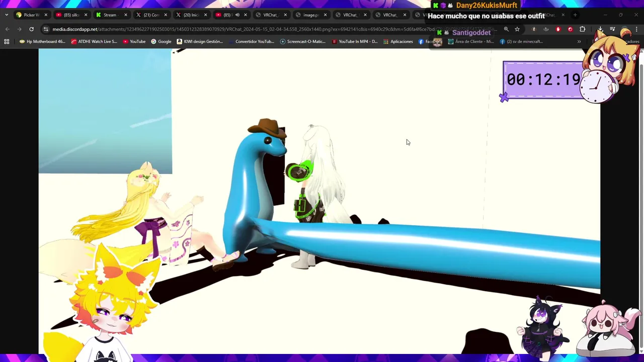644x362 pixels.
Task: Open the media playback controls icon
Action: coord(612,29)
